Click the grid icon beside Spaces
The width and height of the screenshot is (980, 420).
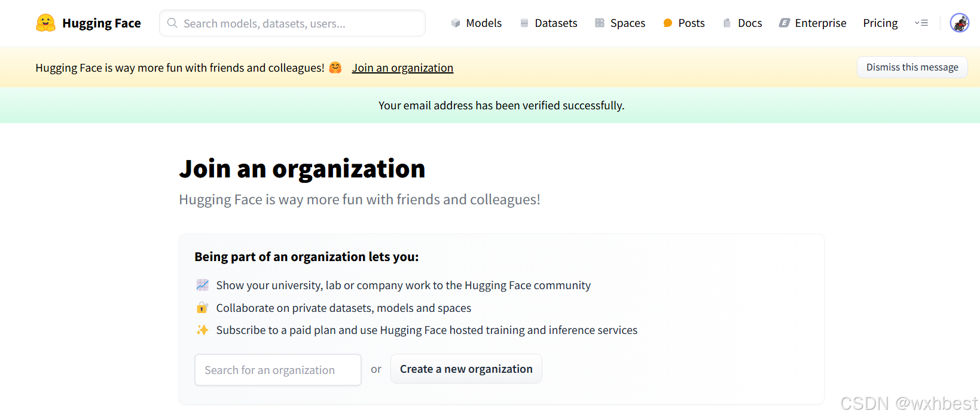click(x=600, y=23)
